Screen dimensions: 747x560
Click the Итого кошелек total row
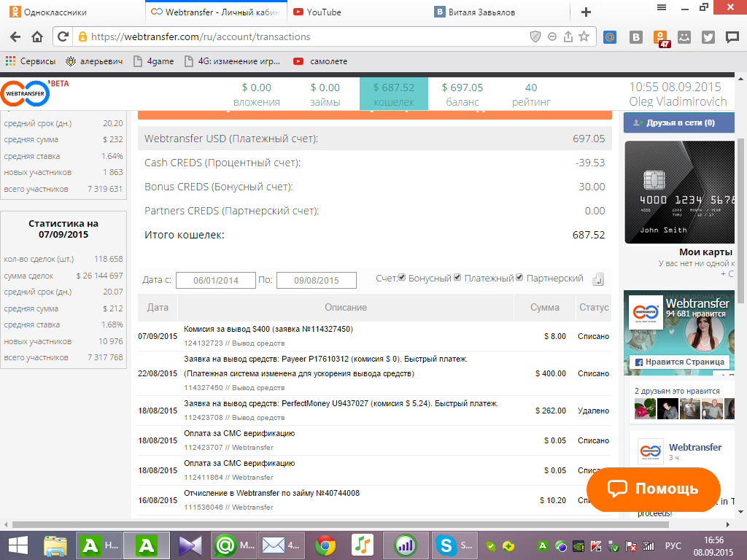point(374,235)
